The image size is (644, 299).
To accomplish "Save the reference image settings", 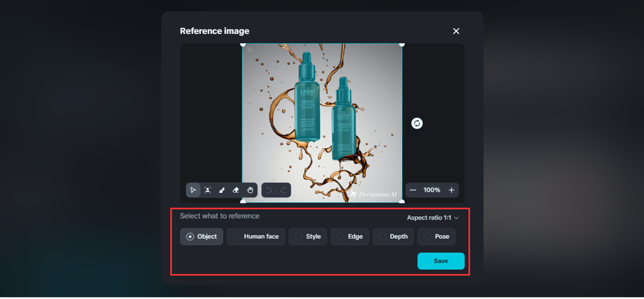I will tap(441, 261).
